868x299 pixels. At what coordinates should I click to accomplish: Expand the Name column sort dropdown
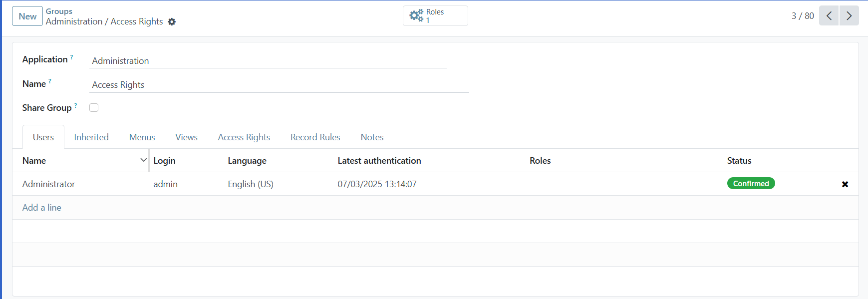coord(143,160)
